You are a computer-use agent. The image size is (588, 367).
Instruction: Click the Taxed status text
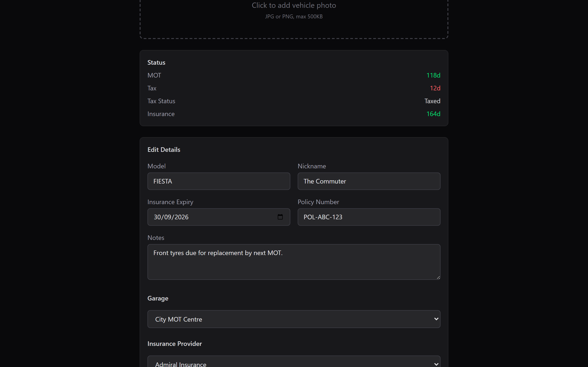point(432,101)
